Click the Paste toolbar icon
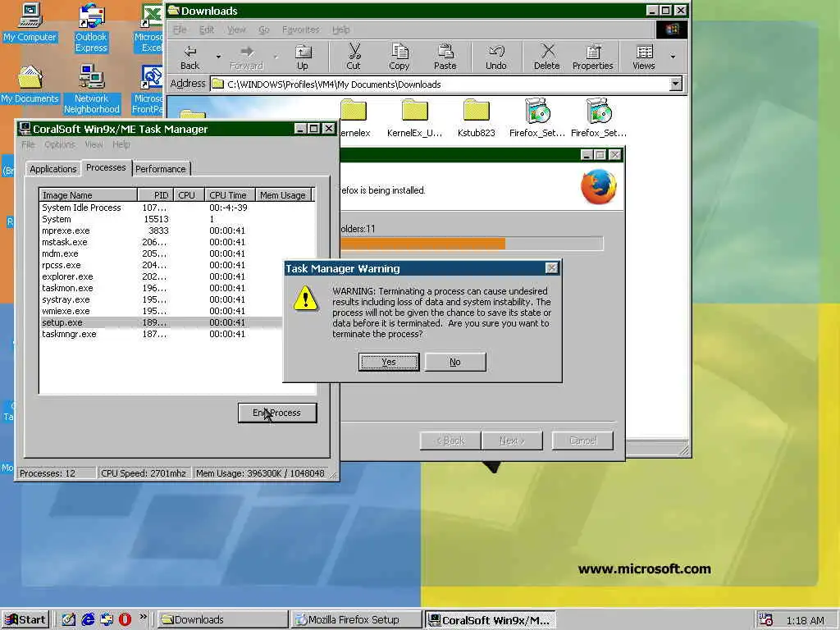This screenshot has width=840, height=630. [445, 57]
